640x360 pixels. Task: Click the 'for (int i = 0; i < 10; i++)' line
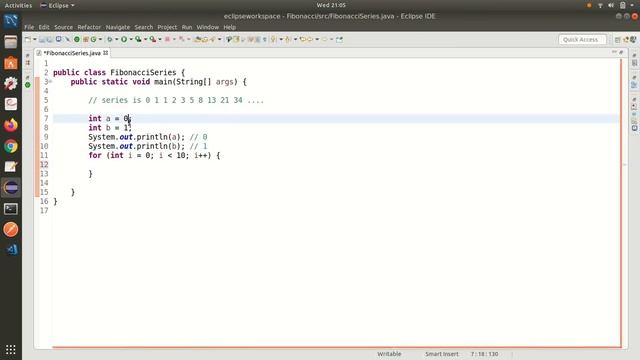[154, 156]
